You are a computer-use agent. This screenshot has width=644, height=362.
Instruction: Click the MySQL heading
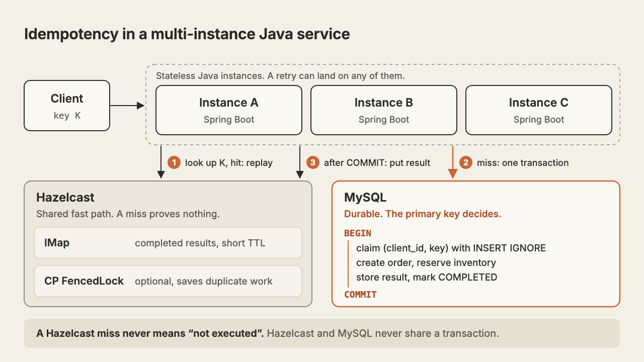pyautogui.click(x=365, y=198)
